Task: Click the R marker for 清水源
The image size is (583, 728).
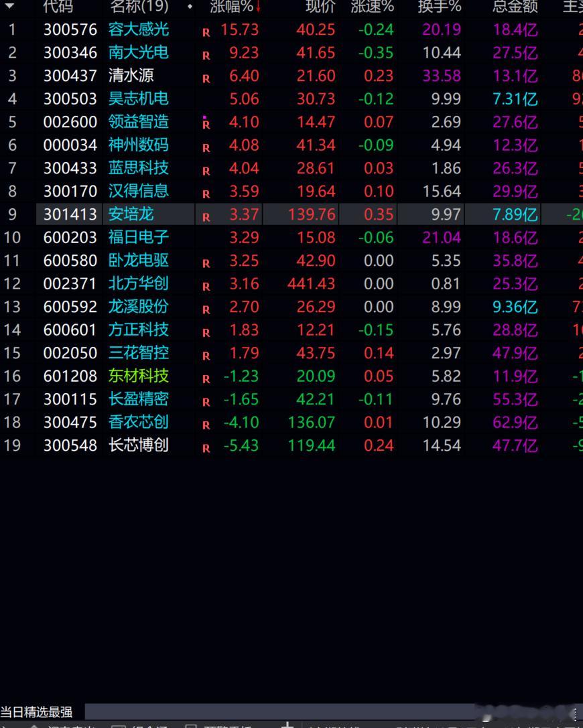Action: point(206,79)
